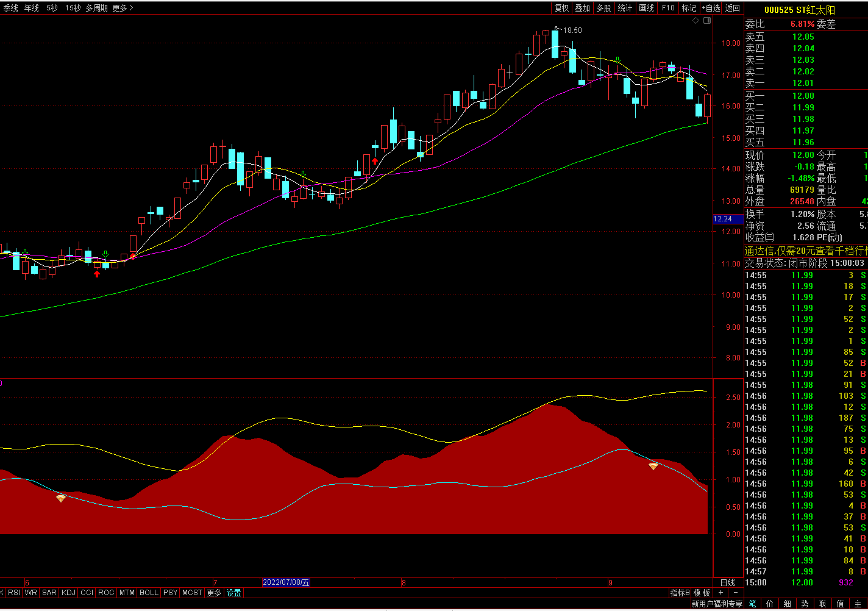Click the green arrow above the 13.00 consolidation
868x611 pixels.
tap(303, 174)
